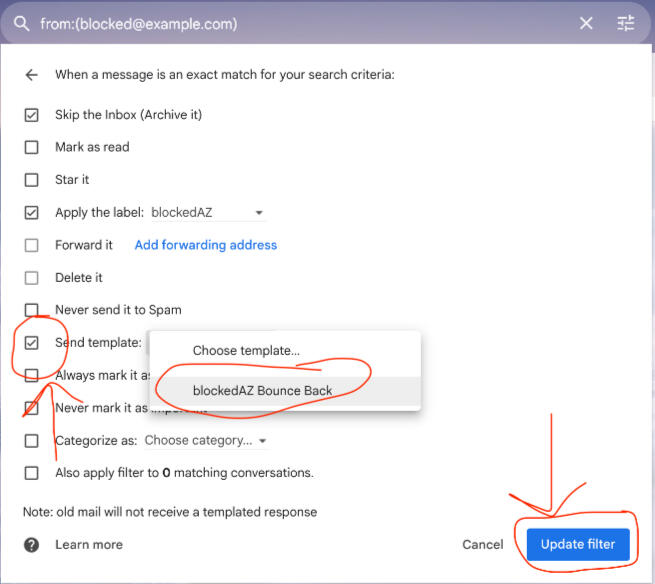Go back using the left arrow
The width and height of the screenshot is (655, 584).
32,75
